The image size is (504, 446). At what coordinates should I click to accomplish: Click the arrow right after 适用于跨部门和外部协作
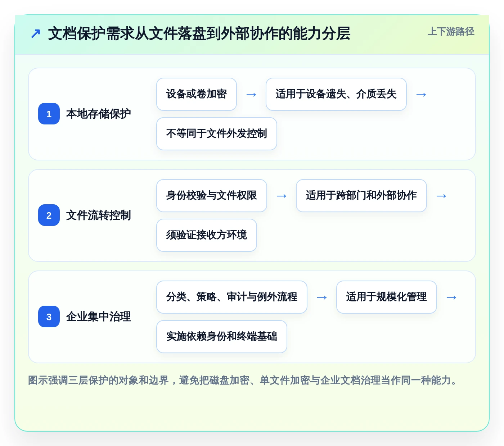click(441, 196)
